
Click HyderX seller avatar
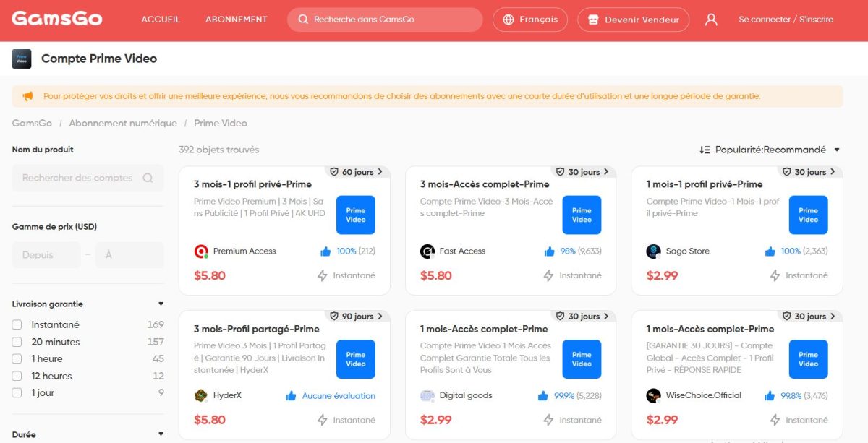202,395
